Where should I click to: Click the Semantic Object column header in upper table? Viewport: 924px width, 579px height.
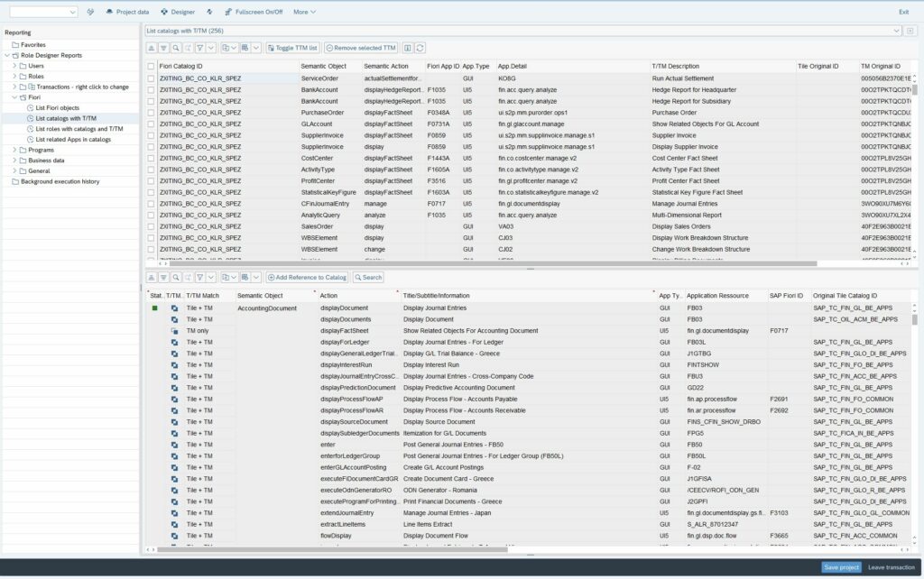(324, 67)
